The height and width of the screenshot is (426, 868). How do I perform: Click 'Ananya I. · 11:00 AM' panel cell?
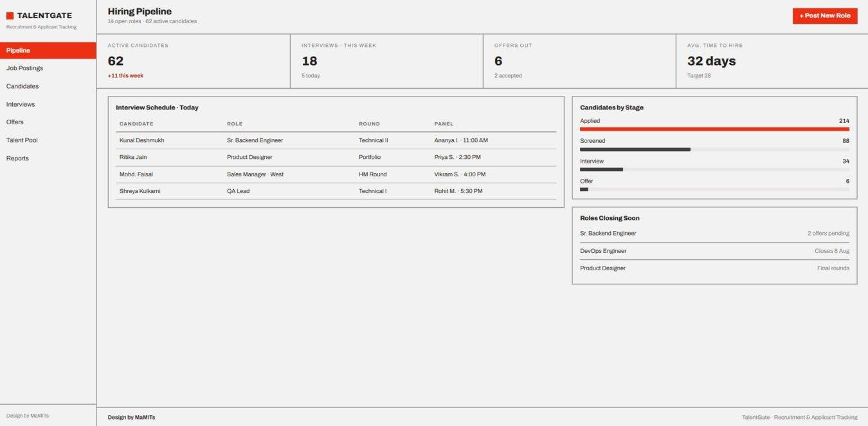[x=461, y=140]
